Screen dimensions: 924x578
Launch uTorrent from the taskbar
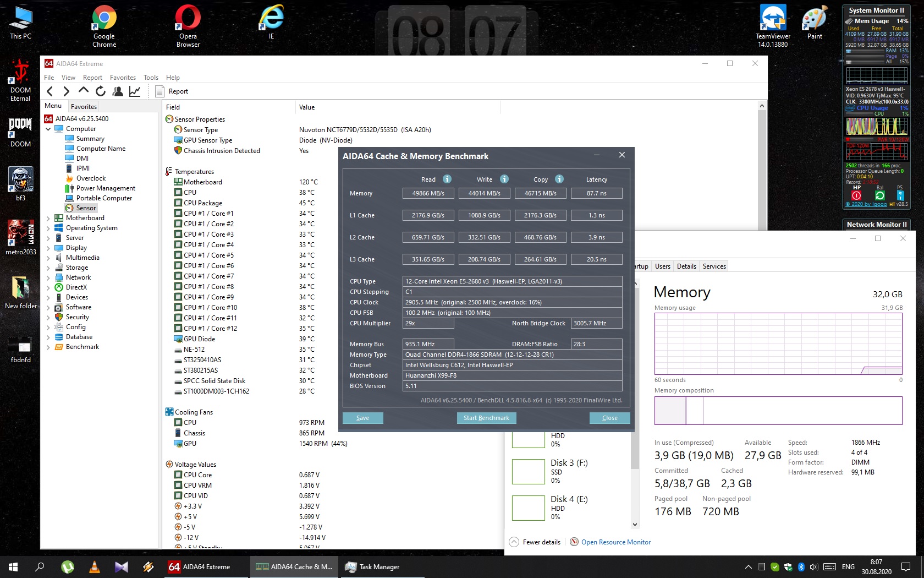pos(67,566)
